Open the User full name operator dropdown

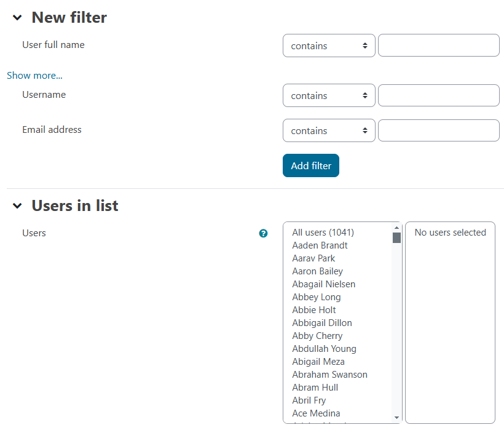tap(329, 46)
